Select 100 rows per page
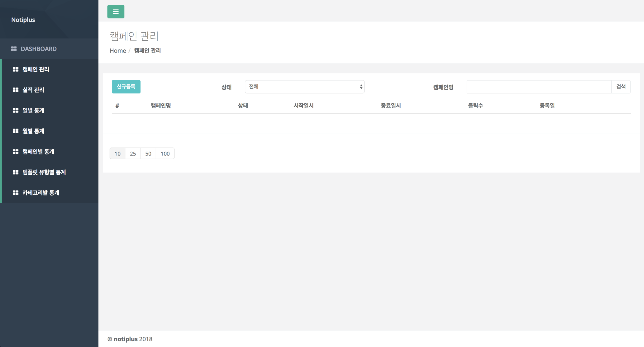Image resolution: width=644 pixels, height=347 pixels. 165,154
